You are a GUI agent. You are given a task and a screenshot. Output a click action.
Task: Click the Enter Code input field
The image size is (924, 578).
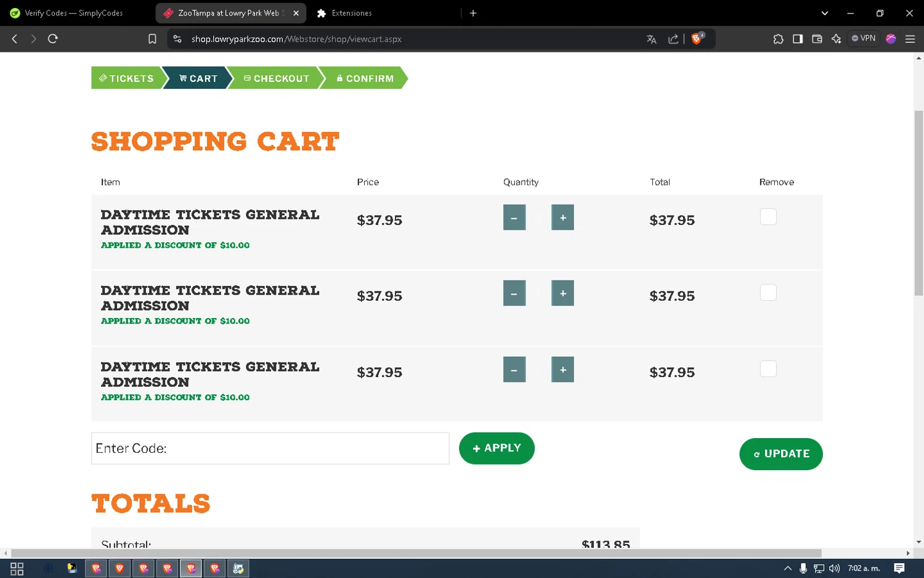tap(270, 448)
